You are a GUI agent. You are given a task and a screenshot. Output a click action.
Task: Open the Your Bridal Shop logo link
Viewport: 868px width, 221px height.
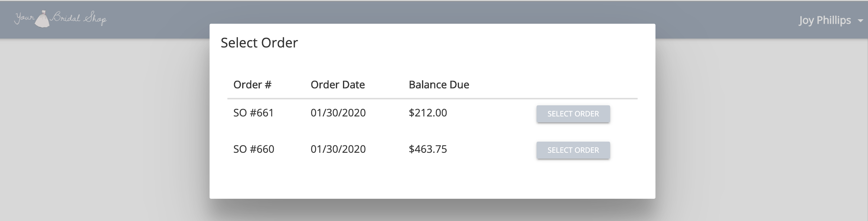pyautogui.click(x=61, y=19)
